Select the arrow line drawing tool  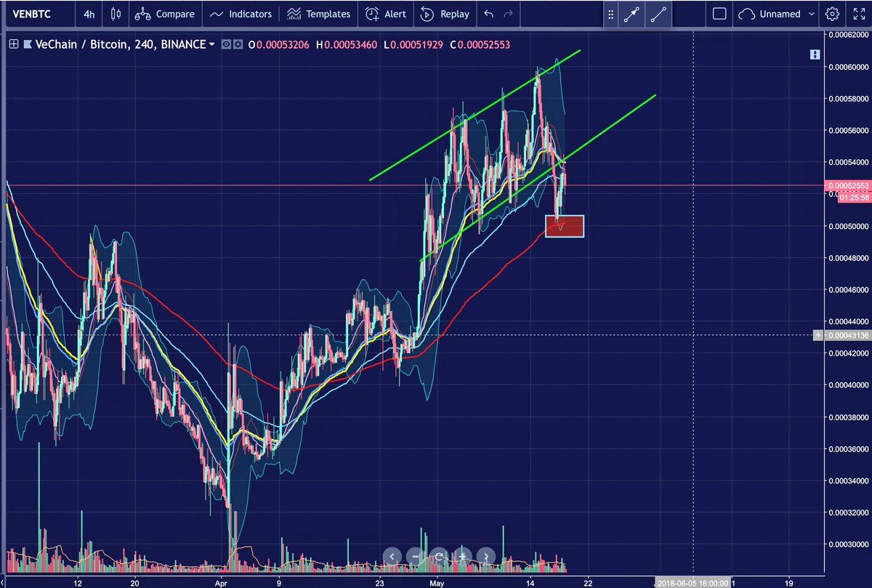[631, 15]
